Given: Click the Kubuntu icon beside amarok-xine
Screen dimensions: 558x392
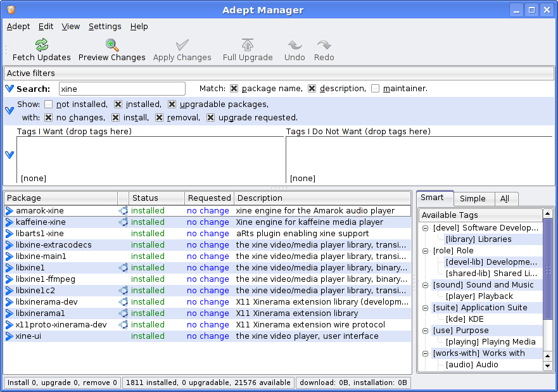Looking at the screenshot, I should click(x=124, y=211).
